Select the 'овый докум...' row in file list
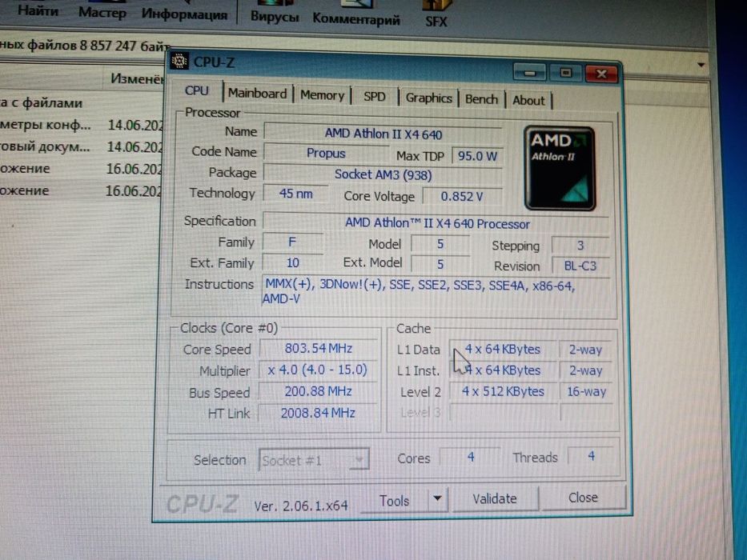 pos(82,146)
